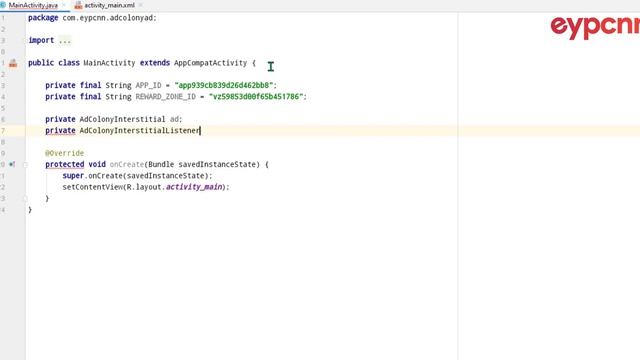Click super in super.onCreate call
The height and width of the screenshot is (360, 640).
[73, 176]
